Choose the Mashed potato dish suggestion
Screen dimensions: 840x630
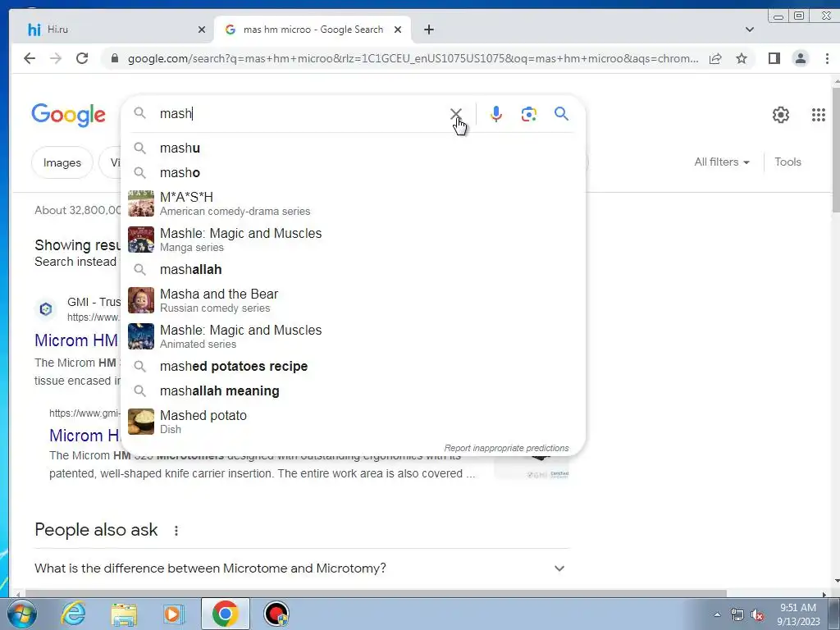(x=353, y=422)
